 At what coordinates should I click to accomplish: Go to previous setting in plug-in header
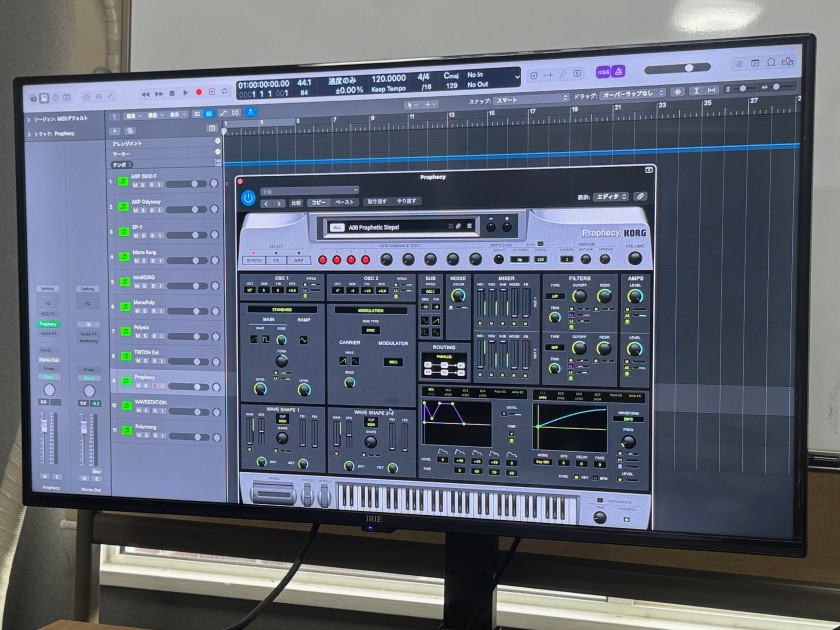267,204
